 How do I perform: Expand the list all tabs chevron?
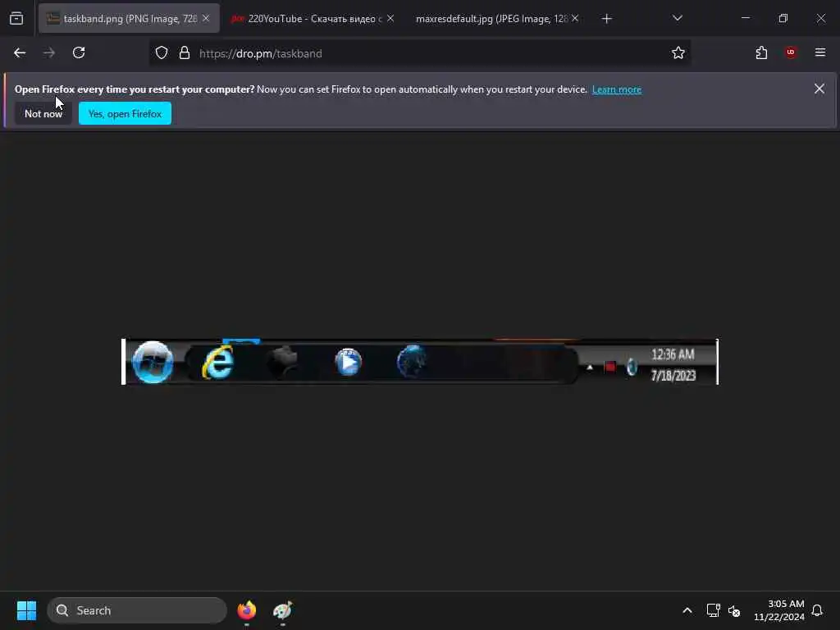click(677, 18)
